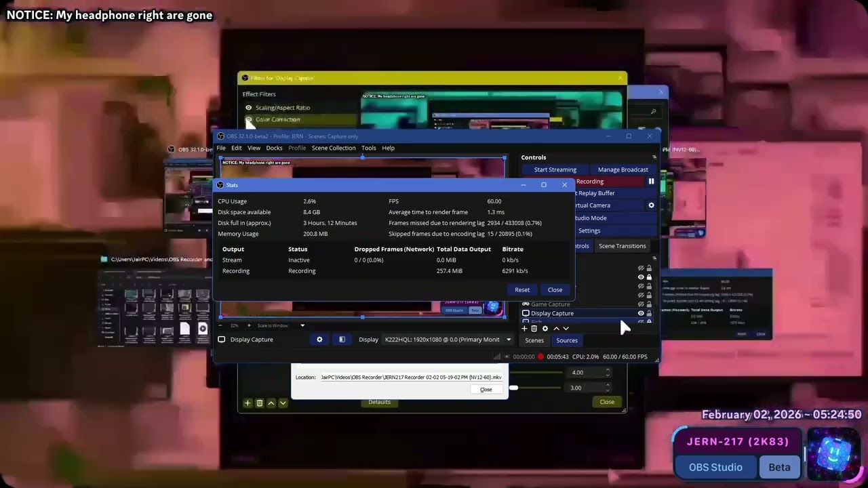This screenshot has width=868, height=488.
Task: Open Filters icon in the source toolbar
Action: [342, 340]
